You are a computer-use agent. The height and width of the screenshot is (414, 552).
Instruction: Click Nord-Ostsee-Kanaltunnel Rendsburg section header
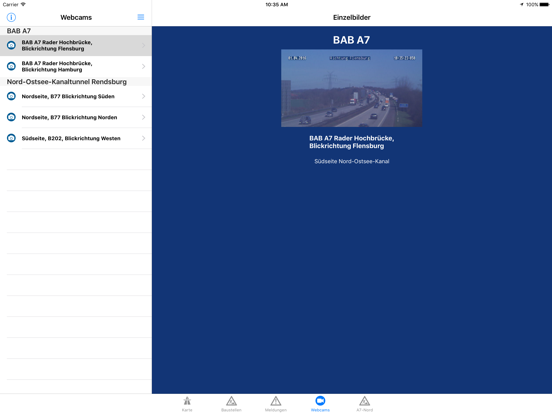coord(76,82)
